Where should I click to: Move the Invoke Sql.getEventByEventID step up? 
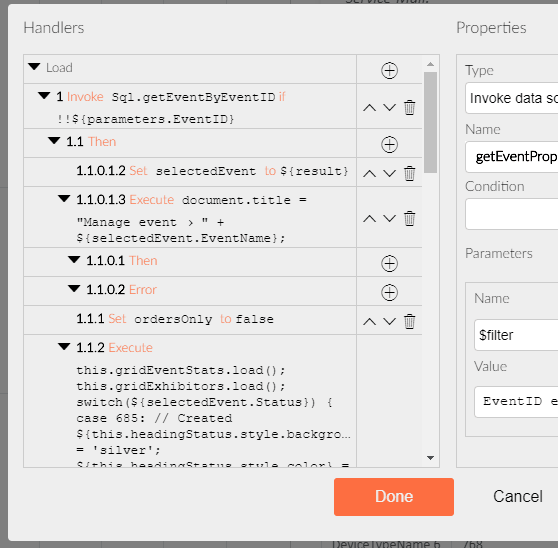pyautogui.click(x=369, y=107)
